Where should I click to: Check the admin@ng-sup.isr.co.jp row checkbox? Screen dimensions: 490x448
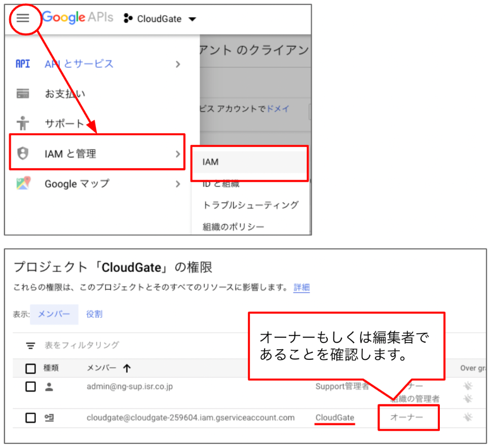click(x=30, y=387)
